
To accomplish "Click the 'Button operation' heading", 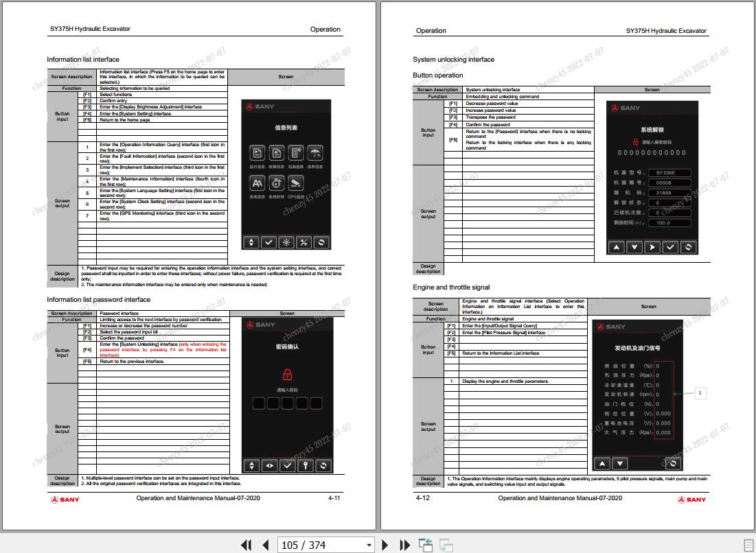I will pos(438,75).
